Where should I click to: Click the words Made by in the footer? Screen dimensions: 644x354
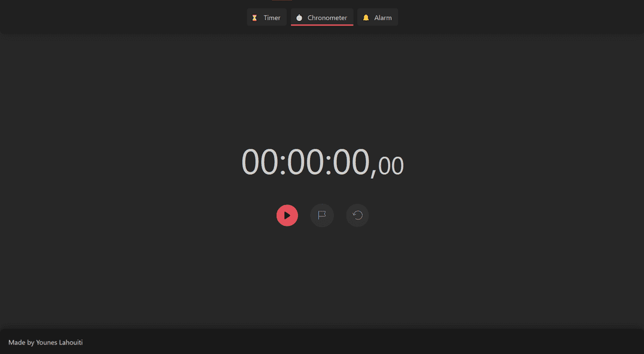click(x=21, y=343)
